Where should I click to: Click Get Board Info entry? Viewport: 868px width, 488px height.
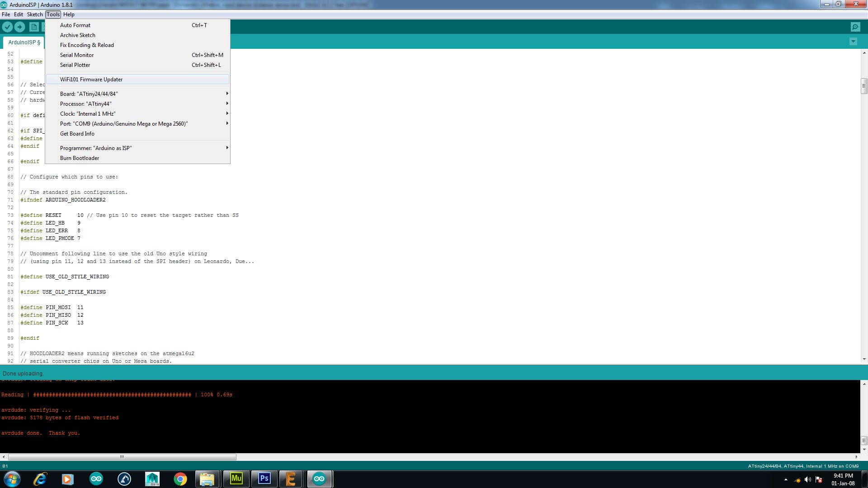[138, 134]
